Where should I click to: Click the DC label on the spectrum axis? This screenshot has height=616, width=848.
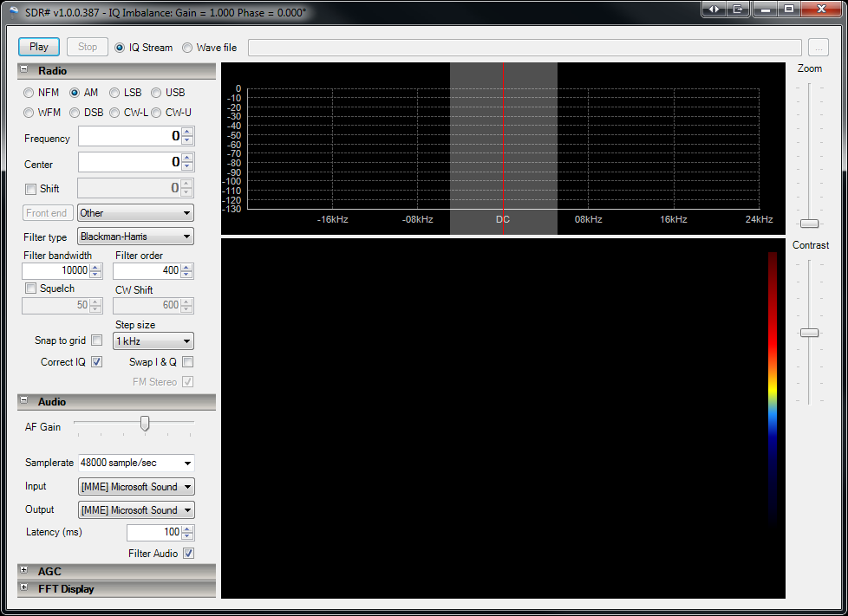click(503, 219)
